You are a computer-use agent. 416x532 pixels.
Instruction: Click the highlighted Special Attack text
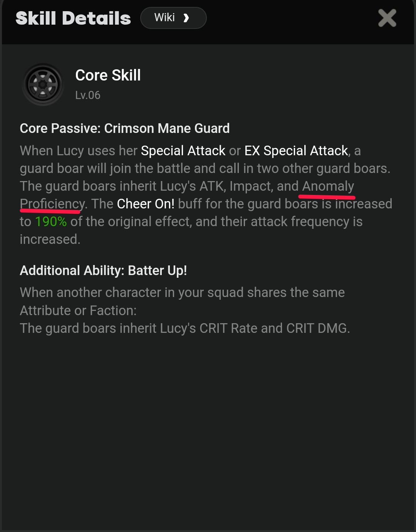click(x=183, y=151)
